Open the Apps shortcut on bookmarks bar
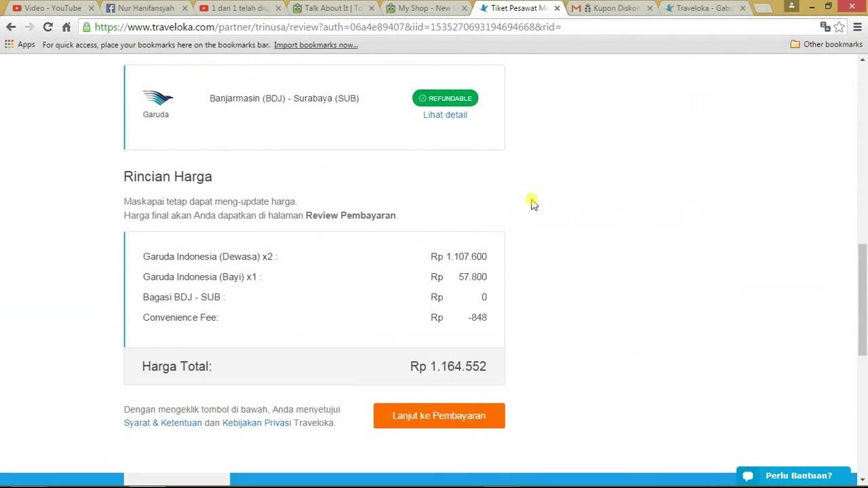 coord(20,45)
